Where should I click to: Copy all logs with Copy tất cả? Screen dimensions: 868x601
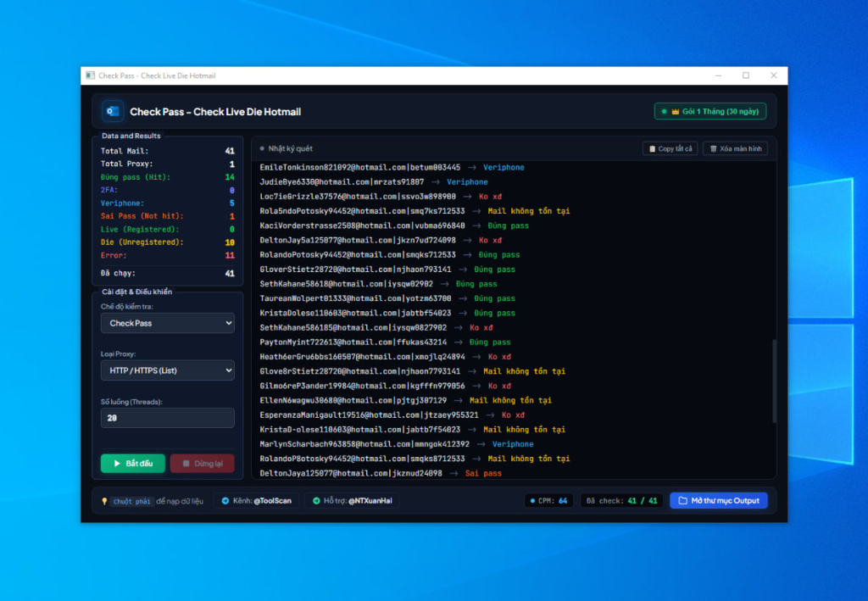670,149
